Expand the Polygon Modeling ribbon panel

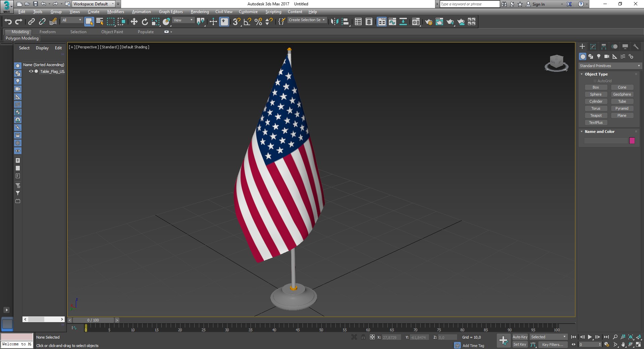coord(22,38)
